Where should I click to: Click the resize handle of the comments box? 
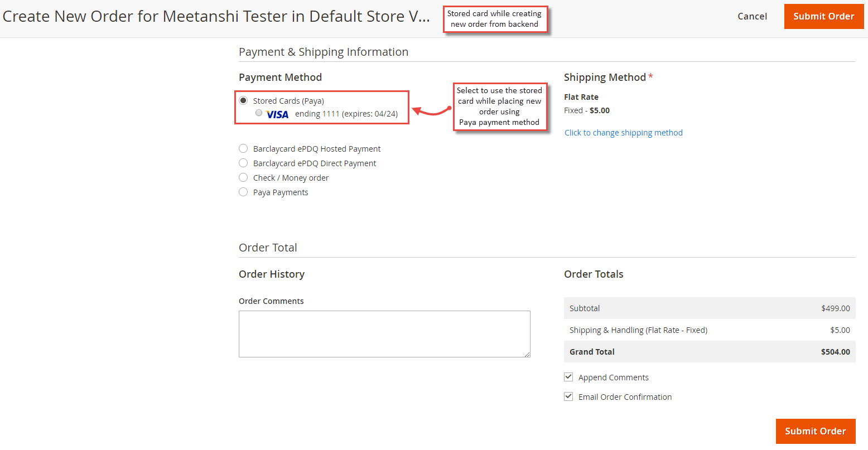tap(527, 354)
